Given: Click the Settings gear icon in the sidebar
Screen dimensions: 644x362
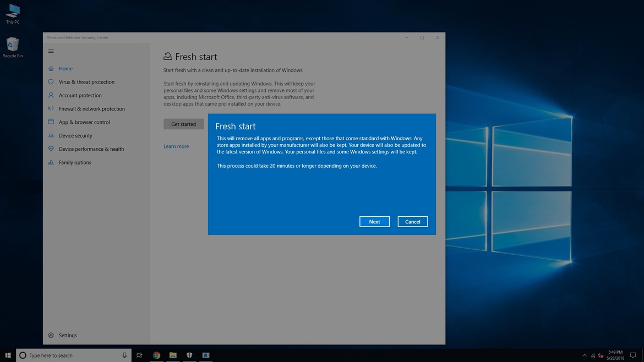Looking at the screenshot, I should click(x=51, y=336).
